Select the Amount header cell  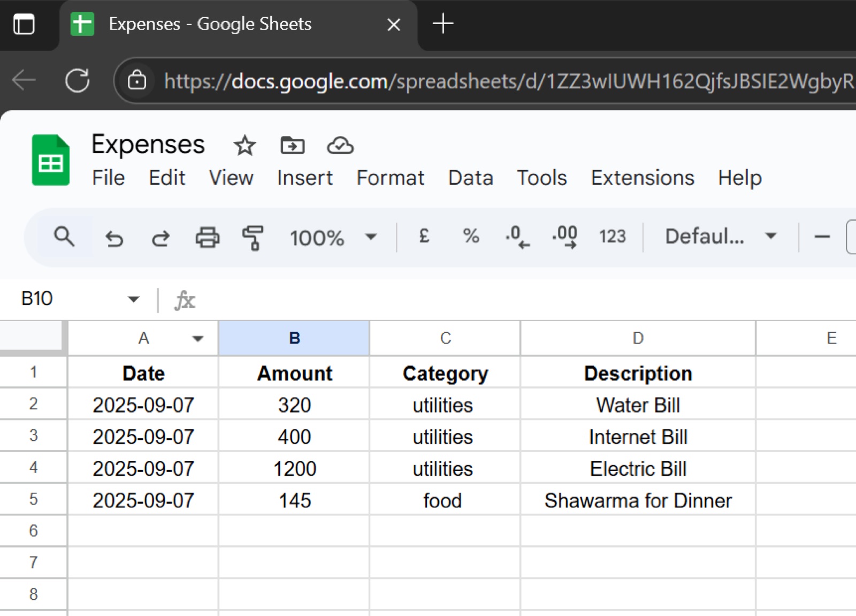294,372
